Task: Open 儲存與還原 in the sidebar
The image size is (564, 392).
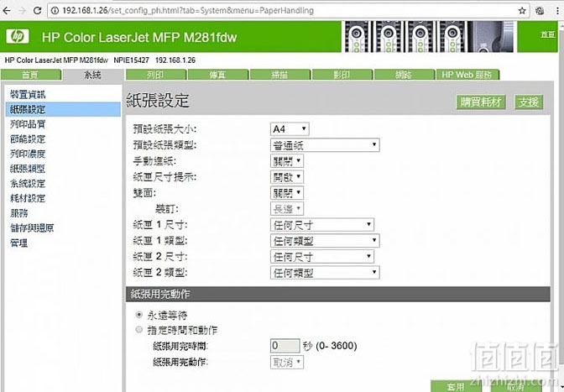Action: (32, 227)
